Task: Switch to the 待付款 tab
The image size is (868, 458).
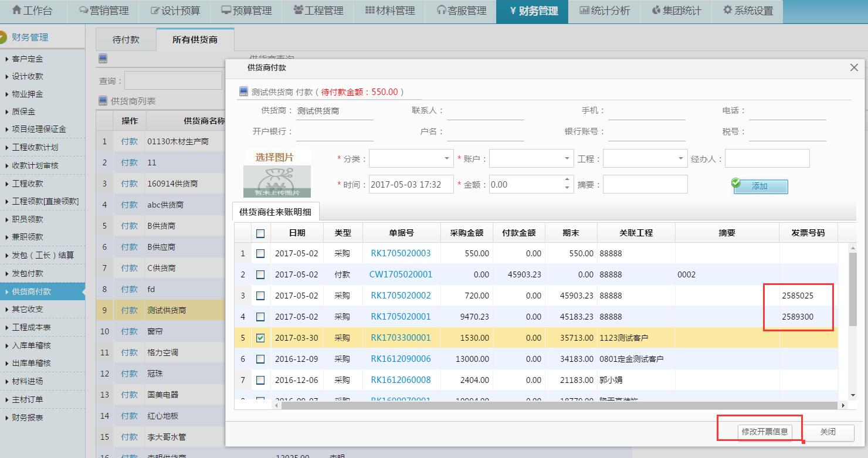Action: 126,40
